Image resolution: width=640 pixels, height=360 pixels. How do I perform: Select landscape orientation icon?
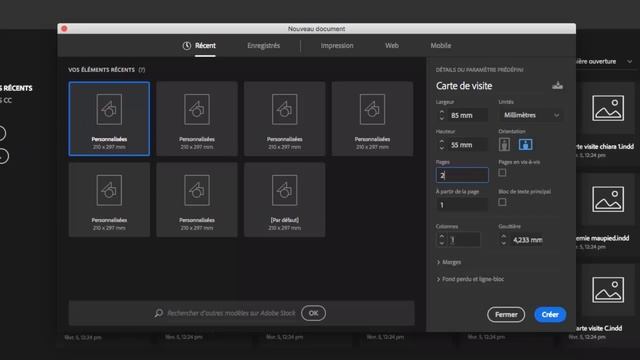525,144
